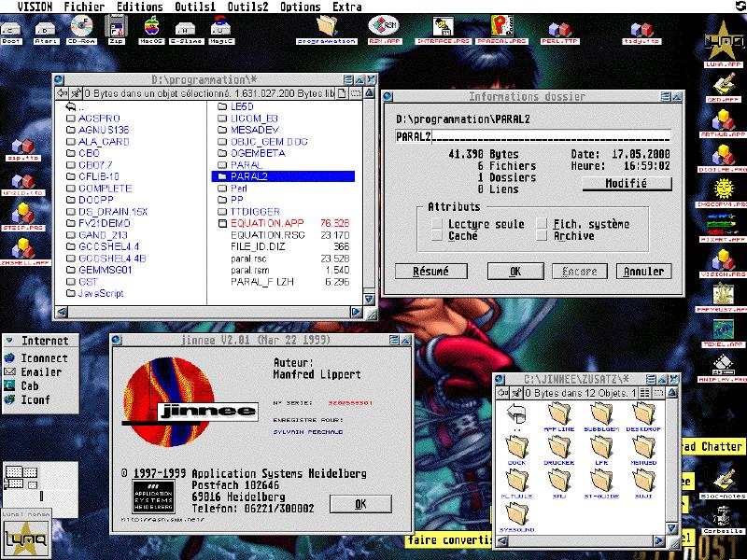Screen dimensions: 747x560
Task: Launch QED.APP editor icon
Action: 724,88
